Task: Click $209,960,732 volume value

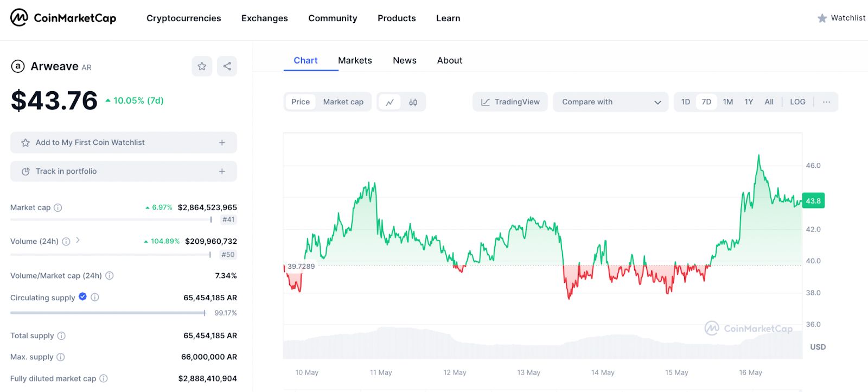Action: click(211, 242)
